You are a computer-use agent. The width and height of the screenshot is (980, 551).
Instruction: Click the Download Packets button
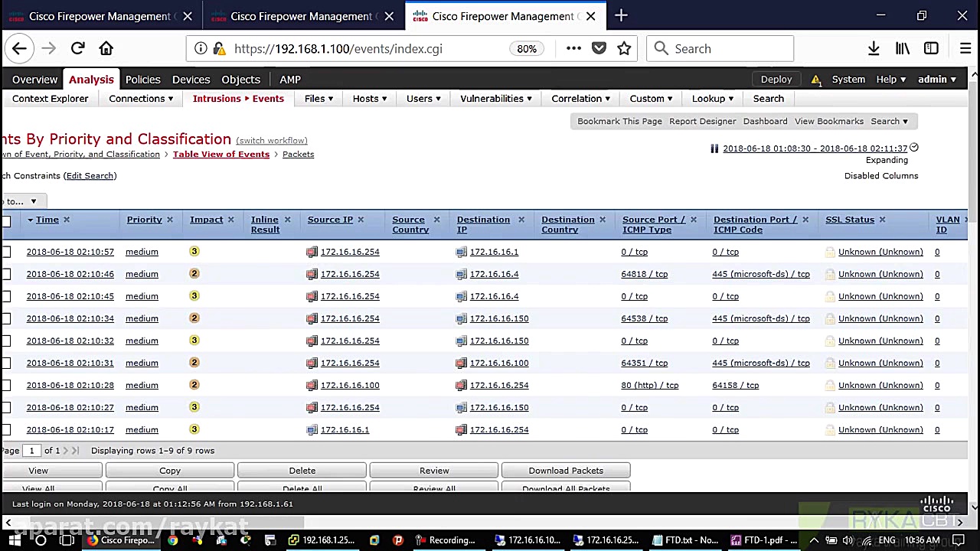[x=566, y=471]
